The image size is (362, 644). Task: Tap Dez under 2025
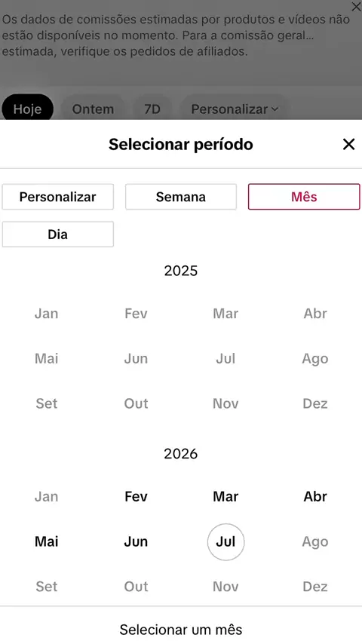coord(315,403)
